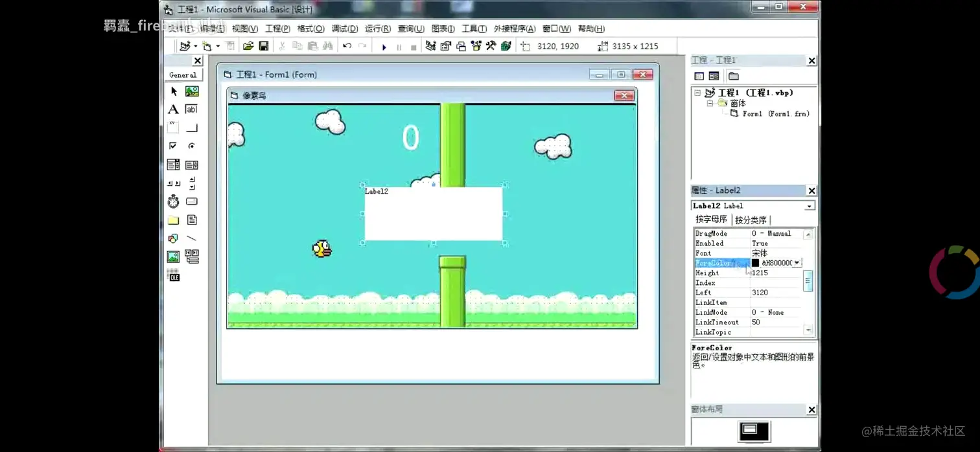This screenshot has width=980, height=452.
Task: Select the TextBox (abl) control tool
Action: click(x=192, y=109)
